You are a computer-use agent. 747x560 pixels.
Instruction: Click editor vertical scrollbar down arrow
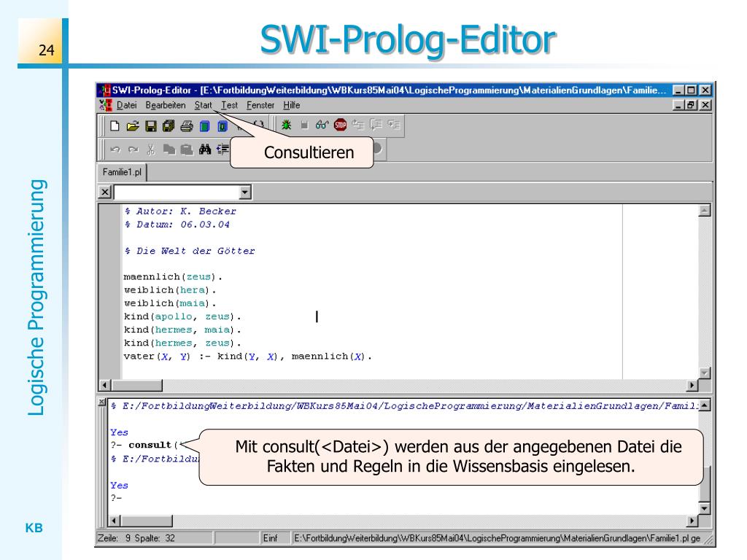705,373
